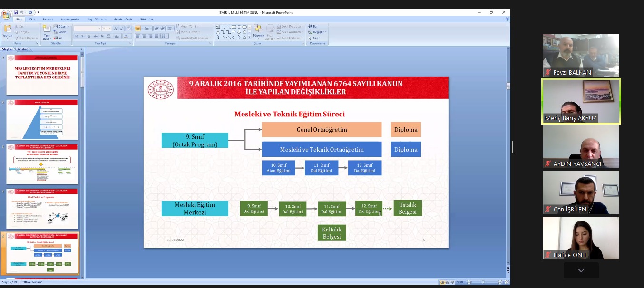This screenshot has width=644, height=288.
Task: Click Sıfırla to reset slide layout
Action: pyautogui.click(x=60, y=32)
